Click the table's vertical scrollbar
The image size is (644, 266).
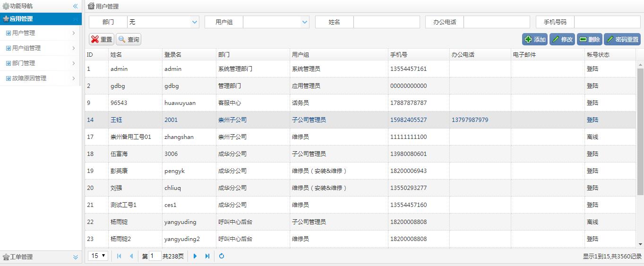pyautogui.click(x=640, y=132)
